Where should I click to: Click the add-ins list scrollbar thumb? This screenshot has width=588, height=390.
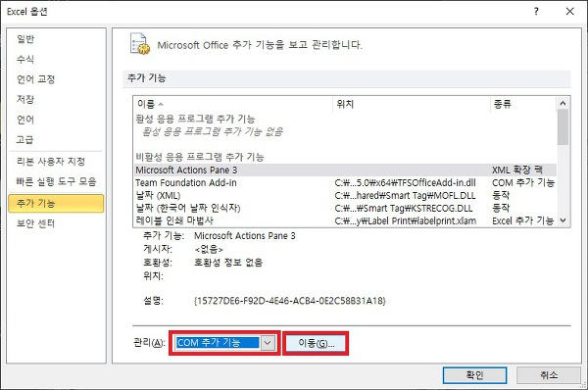coord(563,127)
